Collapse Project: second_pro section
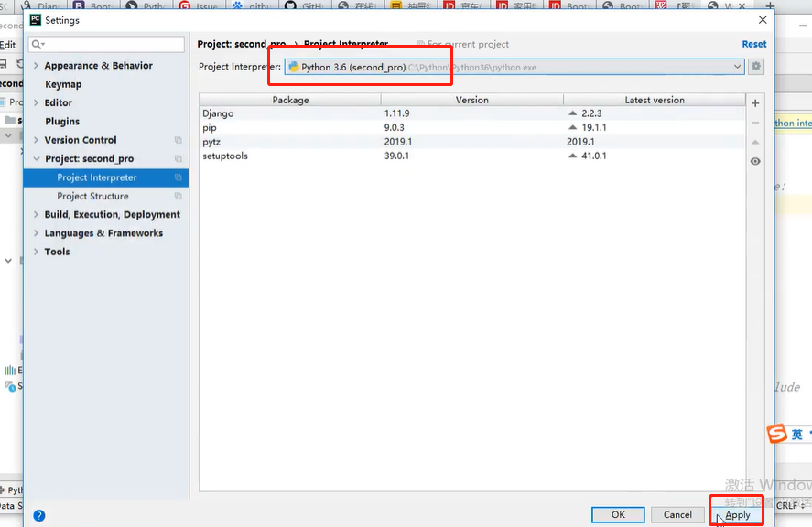Screen dimensions: 812x527 pos(37,159)
